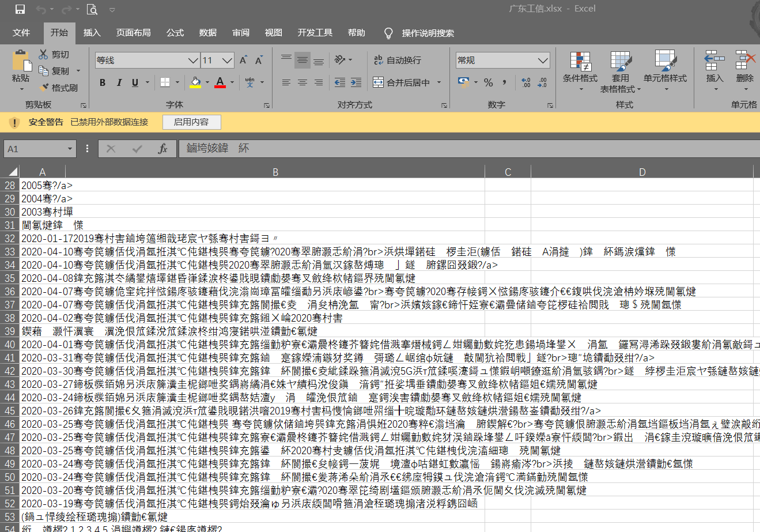
Task: Switch to Review (审阅) tab
Action: [241, 33]
